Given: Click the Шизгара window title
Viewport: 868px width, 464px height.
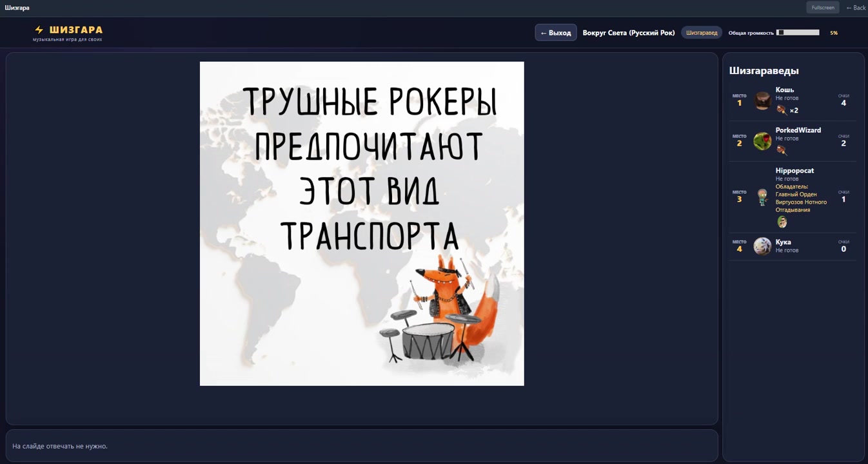Looking at the screenshot, I should pyautogui.click(x=17, y=8).
